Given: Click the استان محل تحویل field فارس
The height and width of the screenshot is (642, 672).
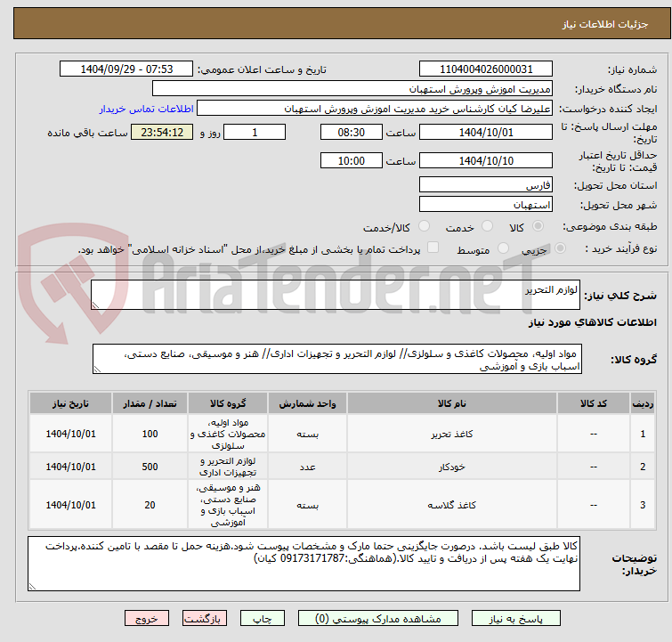Looking at the screenshot, I should coord(486,185).
